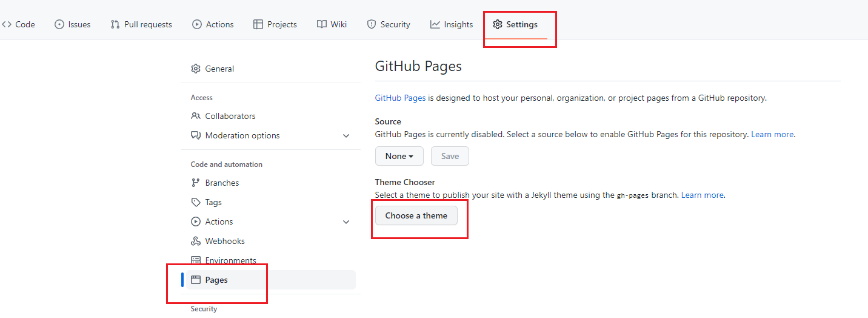Open the Projects tab
The width and height of the screenshot is (868, 318).
275,24
